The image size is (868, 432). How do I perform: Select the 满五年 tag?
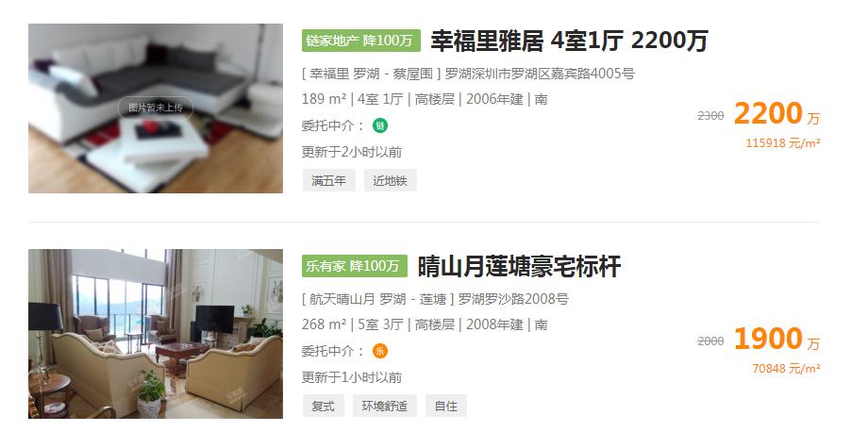329,180
